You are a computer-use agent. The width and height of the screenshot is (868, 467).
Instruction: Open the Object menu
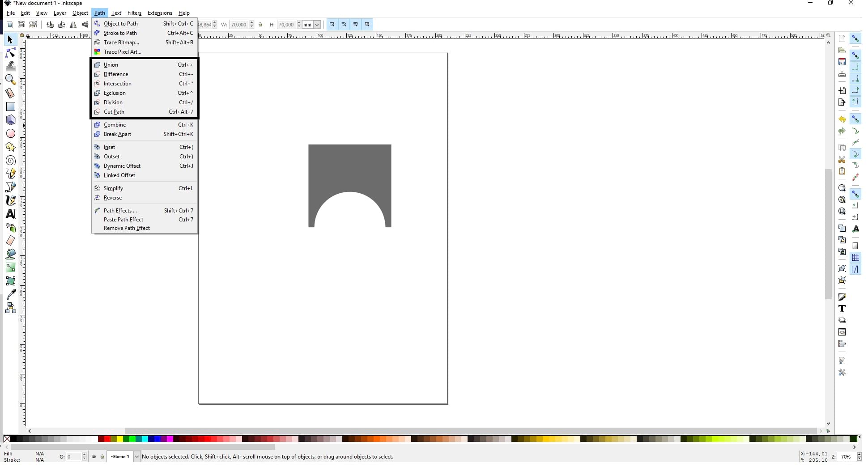[x=80, y=13]
